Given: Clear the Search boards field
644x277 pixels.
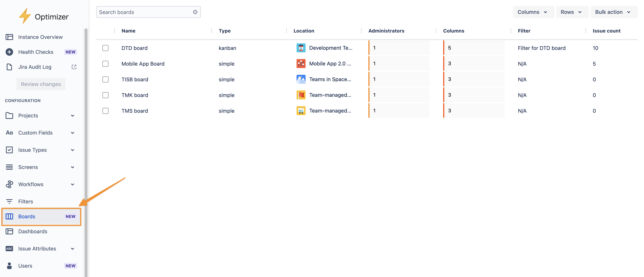Looking at the screenshot, I should (x=195, y=12).
